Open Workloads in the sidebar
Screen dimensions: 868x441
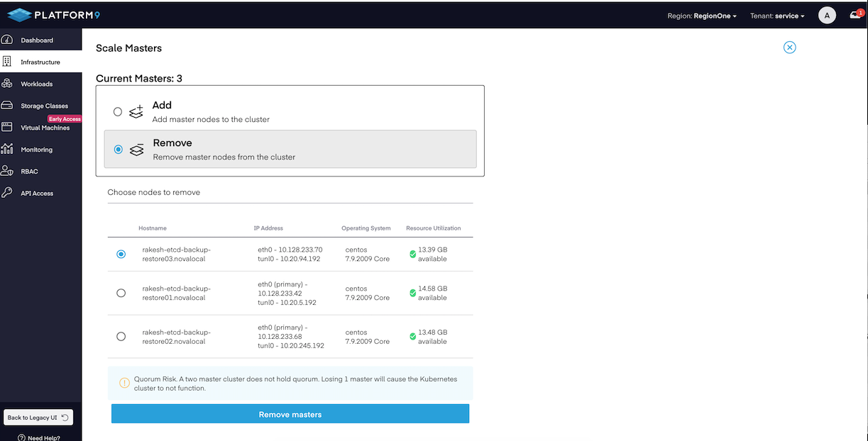pyautogui.click(x=41, y=84)
